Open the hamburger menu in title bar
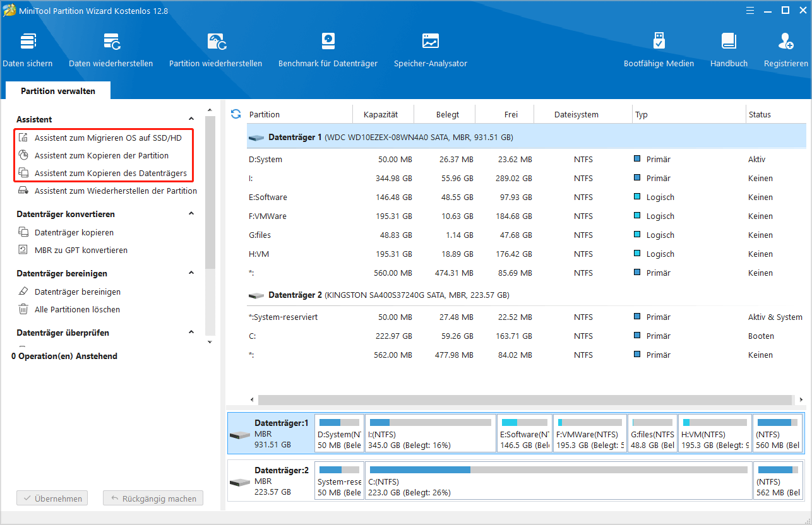812x525 pixels. tap(749, 10)
